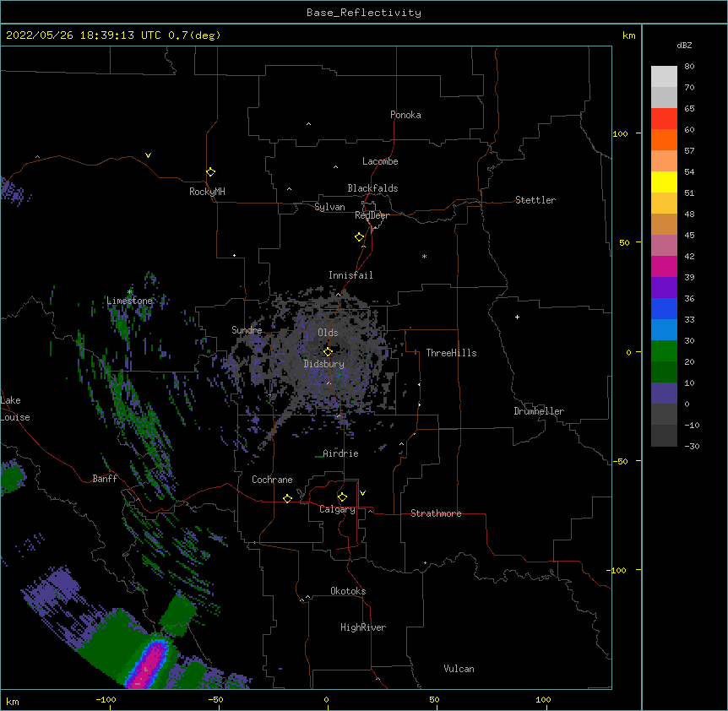Click the Cochrane label
Viewport: 728px width, 711px height.
[272, 480]
